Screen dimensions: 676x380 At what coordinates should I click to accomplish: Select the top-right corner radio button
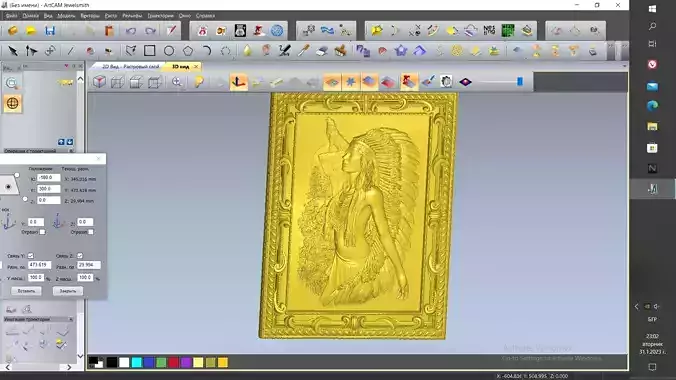17,175
